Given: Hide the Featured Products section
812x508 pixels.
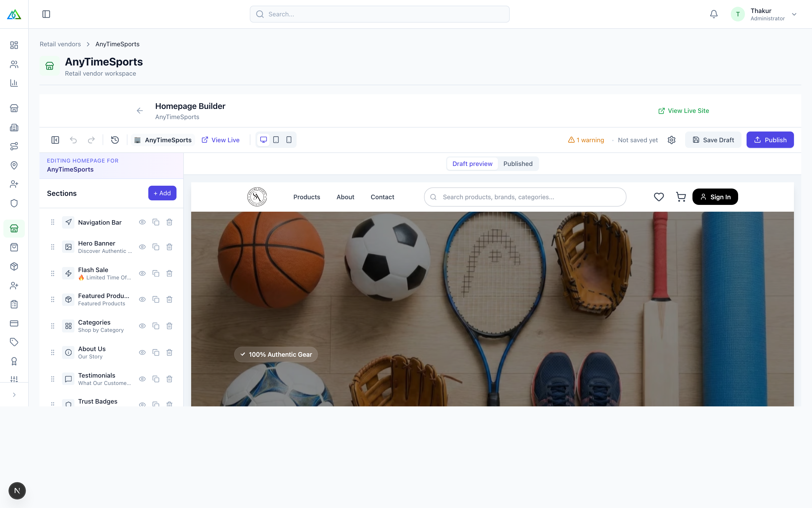Looking at the screenshot, I should click(142, 299).
